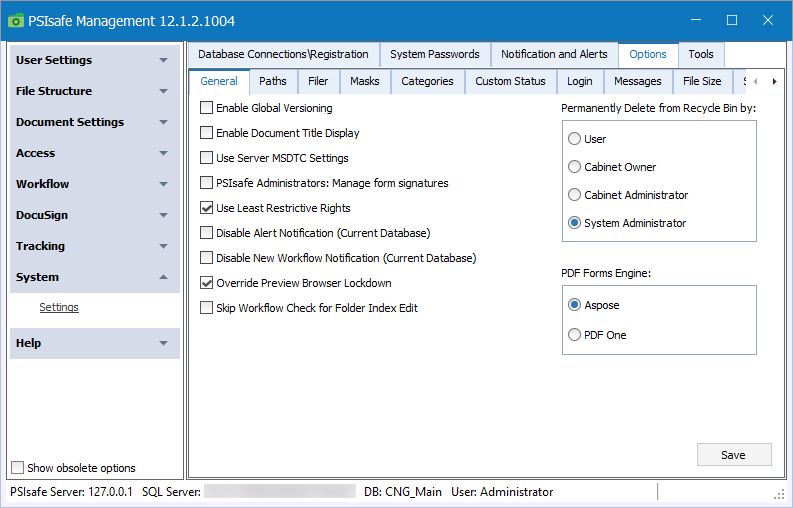The height and width of the screenshot is (508, 793).
Task: Close the PSIsafe Management window
Action: pyautogui.click(x=768, y=20)
